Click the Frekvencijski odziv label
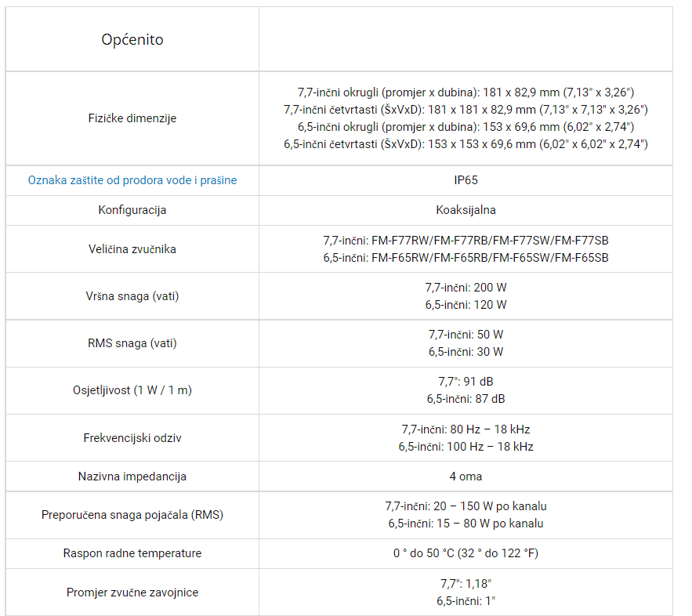Screen dimensions: 692x616 point(132,438)
